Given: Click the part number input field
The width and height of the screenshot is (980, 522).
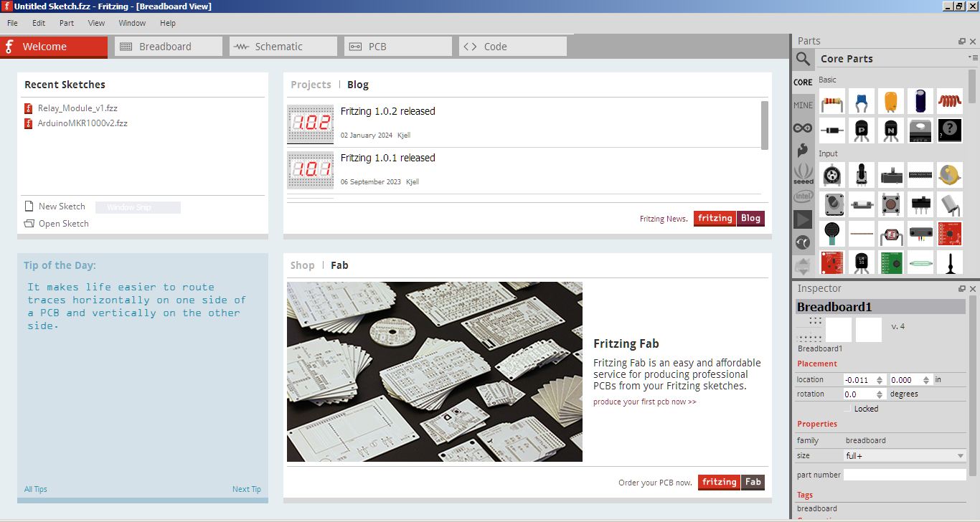Looking at the screenshot, I should pos(905,475).
